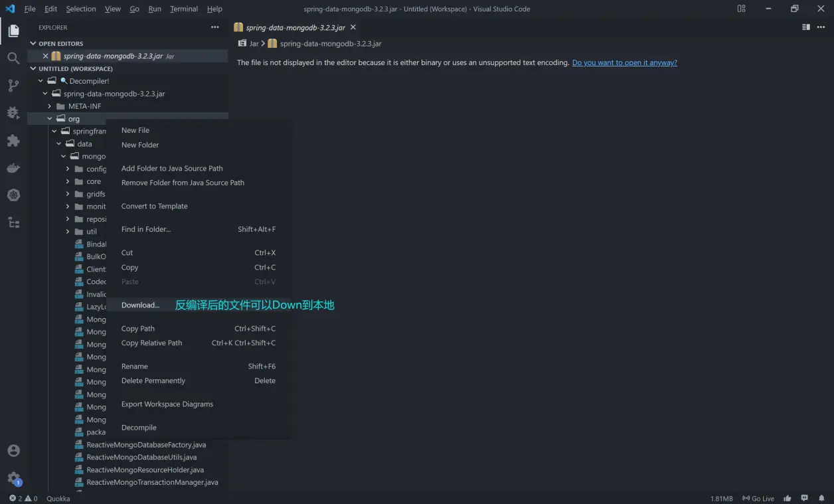Open the Manage gear icon
Screen dimensions: 834x504
click(x=13, y=477)
